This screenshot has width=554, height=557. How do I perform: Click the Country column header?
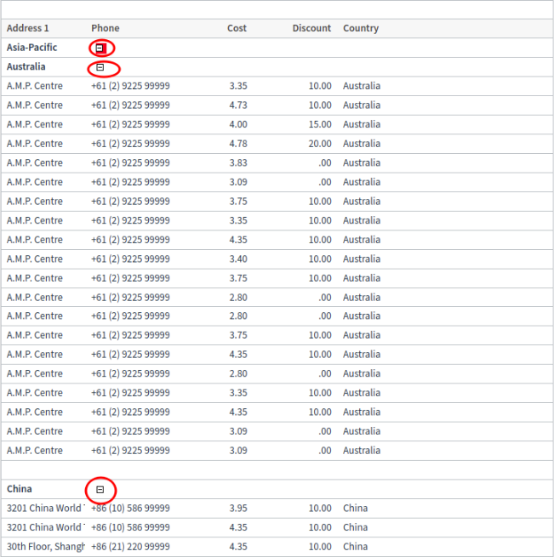click(361, 28)
